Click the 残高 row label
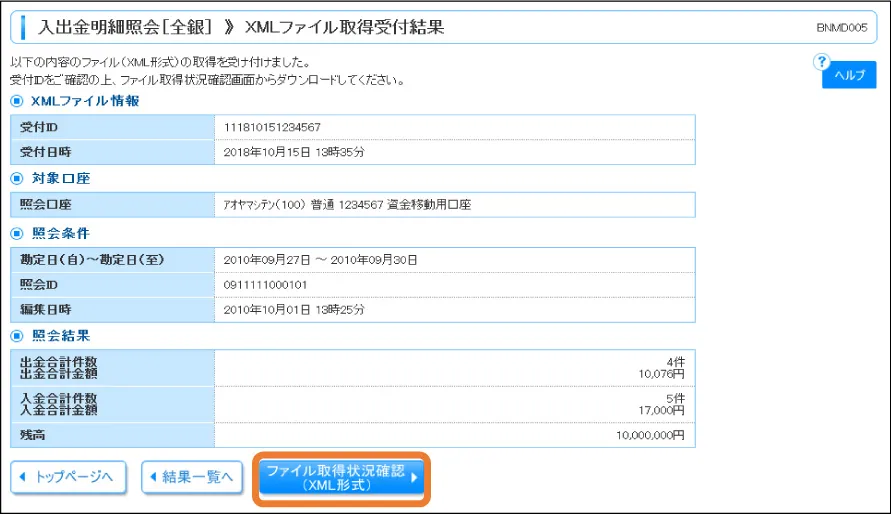This screenshot has height=514, width=891. click(x=32, y=436)
